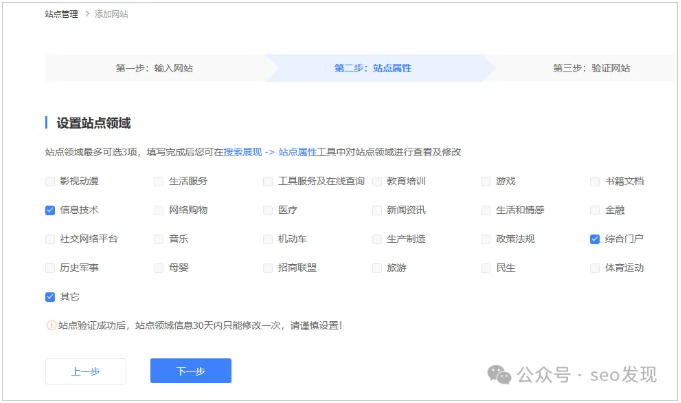Viewport: 681px width, 403px height.
Task: Uncheck the 信息技术 checkbox
Action: pos(50,211)
